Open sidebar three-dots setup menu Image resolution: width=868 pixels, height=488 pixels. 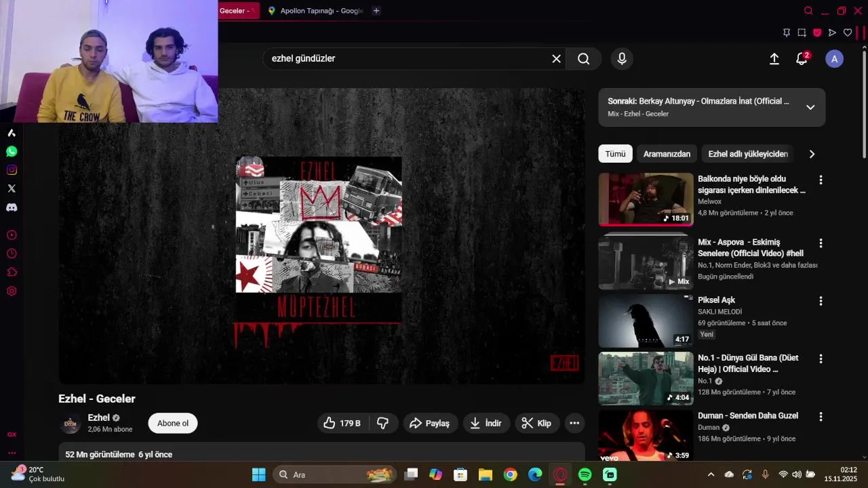pyautogui.click(x=12, y=453)
